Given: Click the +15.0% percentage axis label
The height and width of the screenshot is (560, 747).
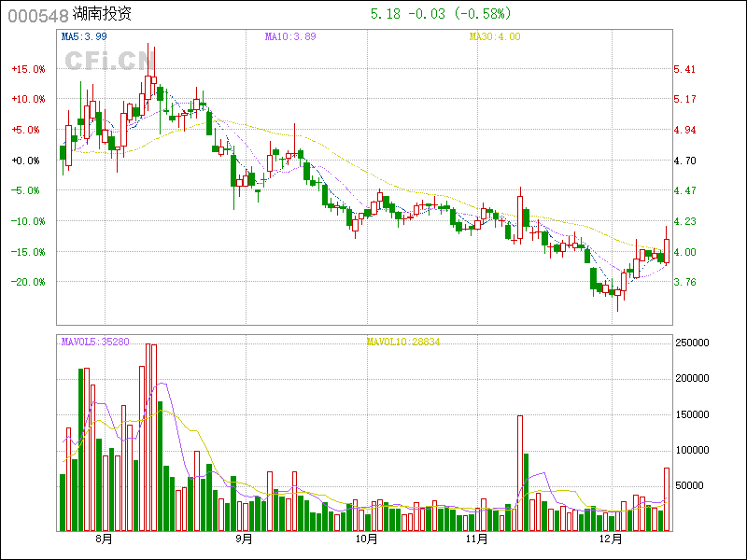Looking at the screenshot, I should (x=27, y=69).
